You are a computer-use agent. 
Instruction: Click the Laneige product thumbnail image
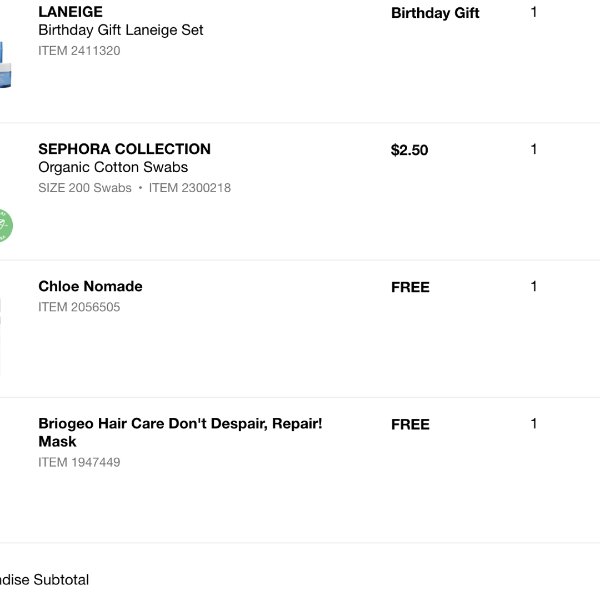point(5,64)
